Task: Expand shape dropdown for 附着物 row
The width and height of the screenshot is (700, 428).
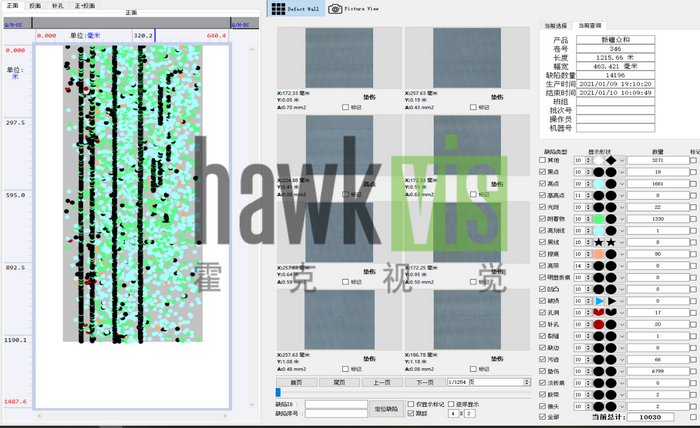Action: click(x=622, y=219)
